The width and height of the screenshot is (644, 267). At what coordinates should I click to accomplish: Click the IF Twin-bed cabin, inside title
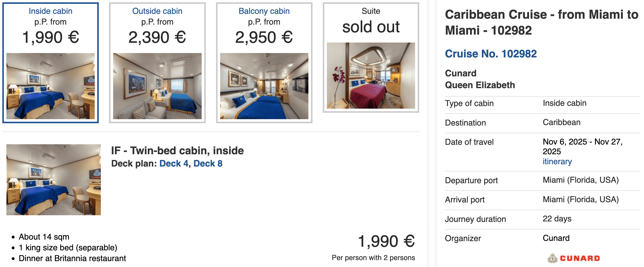coord(177,151)
